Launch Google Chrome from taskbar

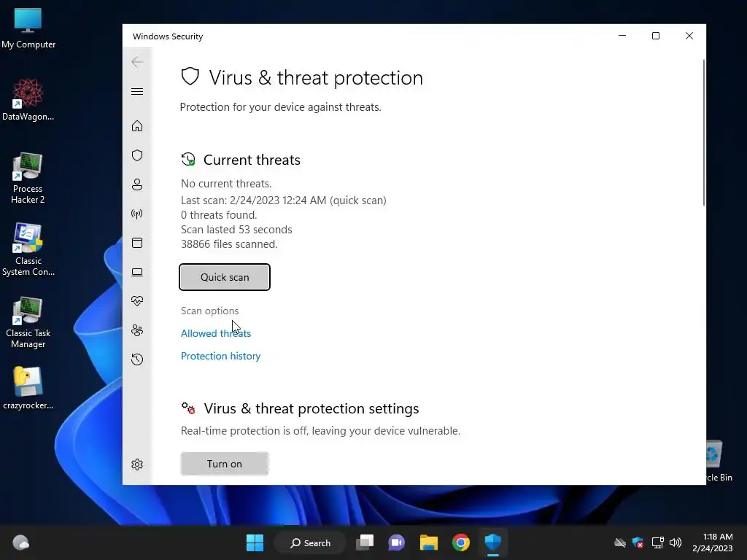click(461, 542)
